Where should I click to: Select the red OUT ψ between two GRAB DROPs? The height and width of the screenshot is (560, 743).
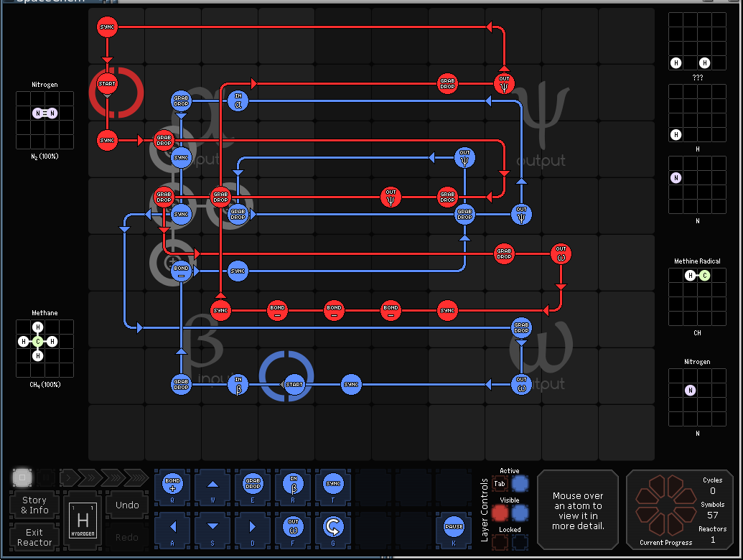(391, 197)
